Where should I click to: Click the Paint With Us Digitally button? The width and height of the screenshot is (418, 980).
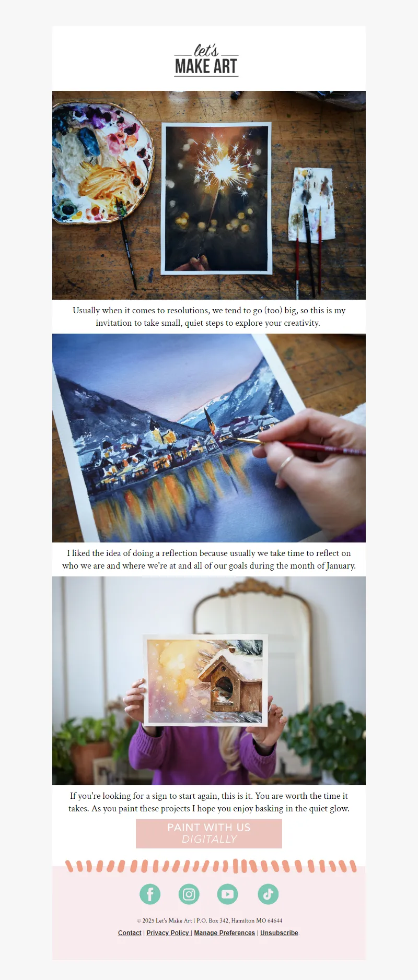coord(209,833)
